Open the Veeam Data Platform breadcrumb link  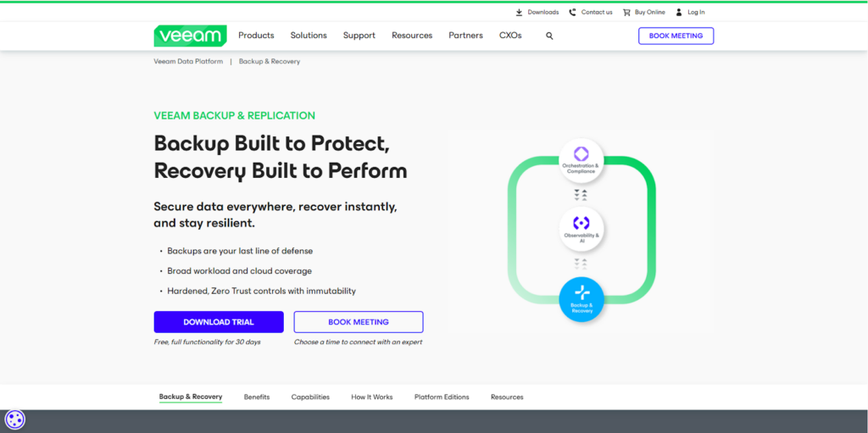[188, 62]
